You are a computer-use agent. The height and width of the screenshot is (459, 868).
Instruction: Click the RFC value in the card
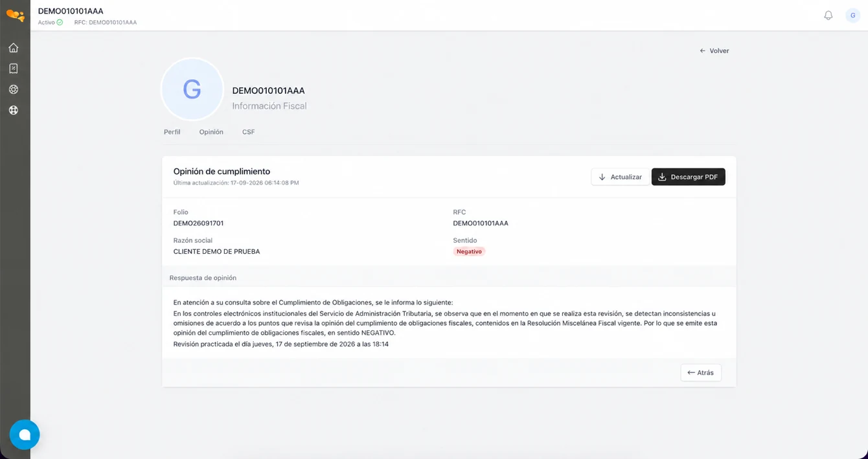click(x=481, y=223)
